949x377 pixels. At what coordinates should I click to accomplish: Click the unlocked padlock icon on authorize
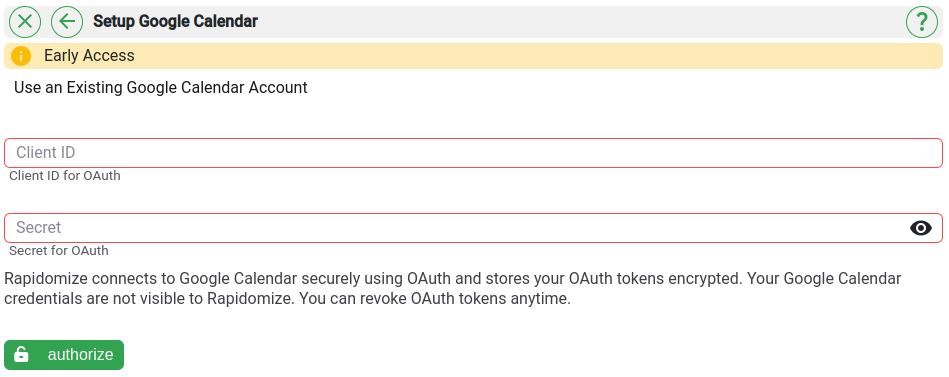(x=21, y=355)
